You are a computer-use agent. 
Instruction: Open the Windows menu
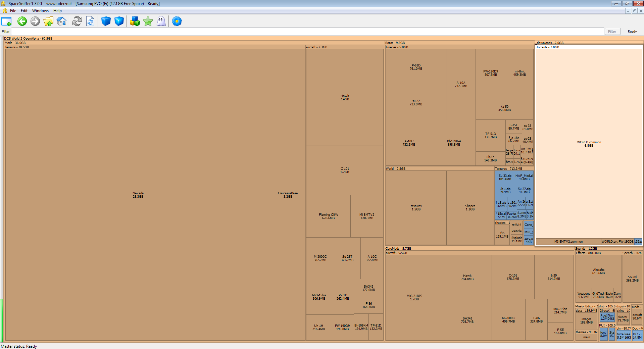(40, 11)
